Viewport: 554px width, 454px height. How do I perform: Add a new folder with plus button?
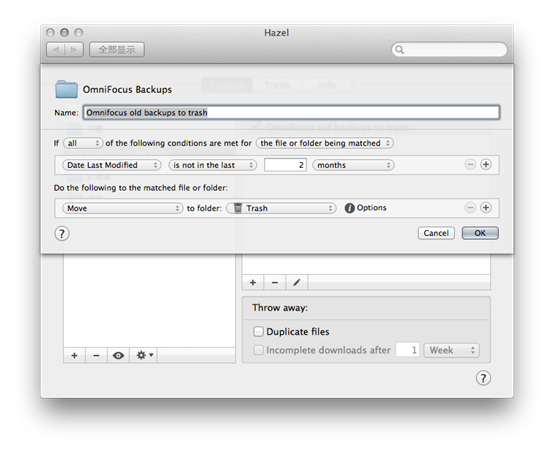click(x=74, y=355)
